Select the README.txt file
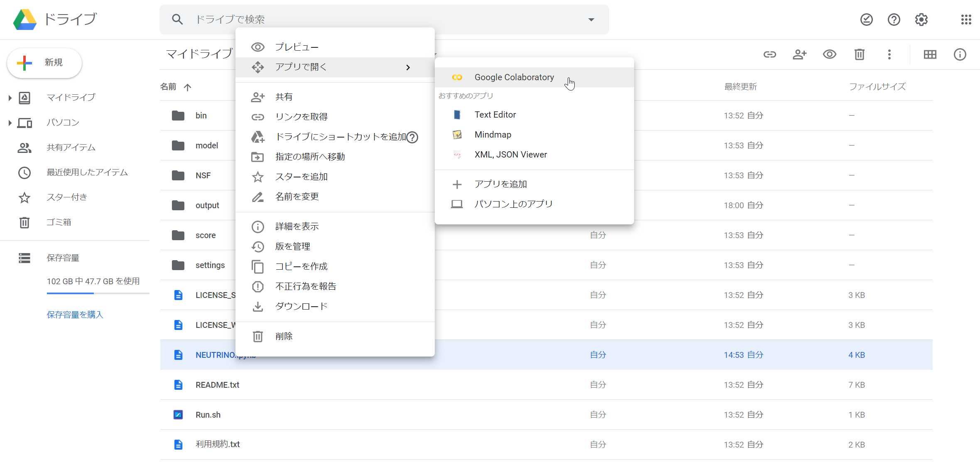The image size is (980, 470). 546,385
